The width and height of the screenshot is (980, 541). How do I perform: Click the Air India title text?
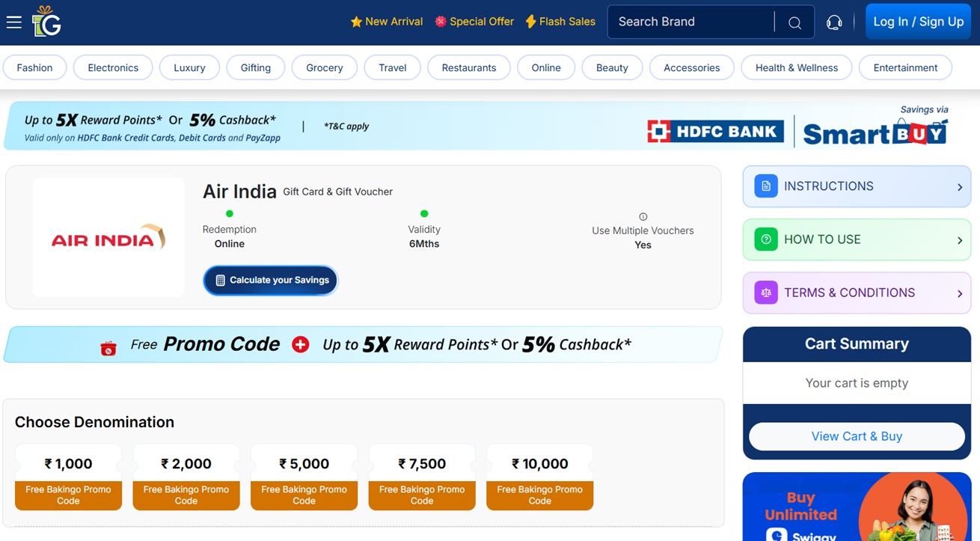(239, 192)
